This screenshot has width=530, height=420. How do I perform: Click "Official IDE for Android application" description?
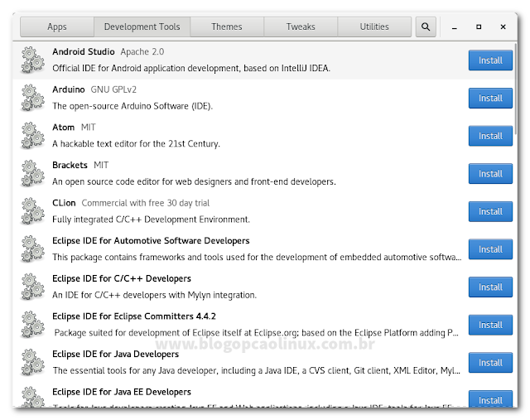(191, 68)
